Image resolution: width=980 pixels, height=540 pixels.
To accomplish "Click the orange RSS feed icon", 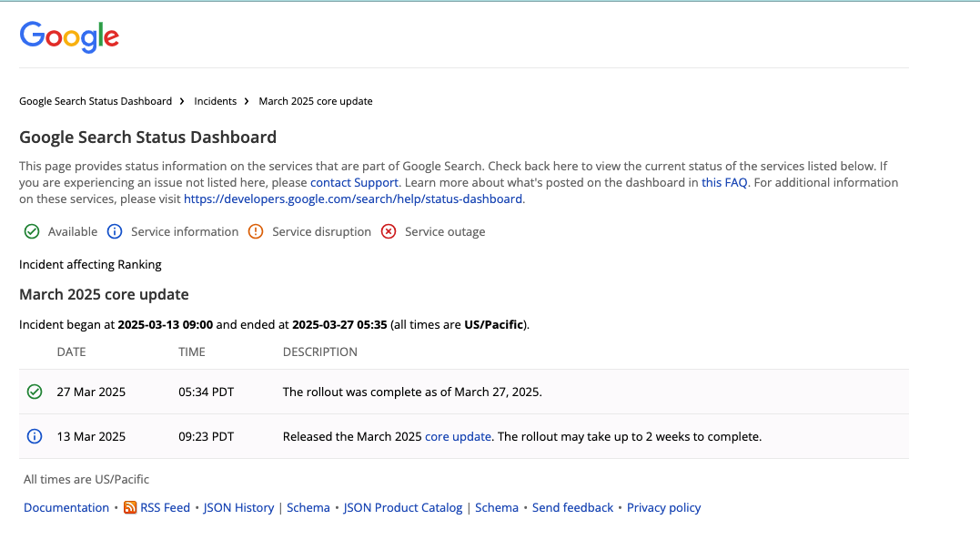I will pos(130,507).
